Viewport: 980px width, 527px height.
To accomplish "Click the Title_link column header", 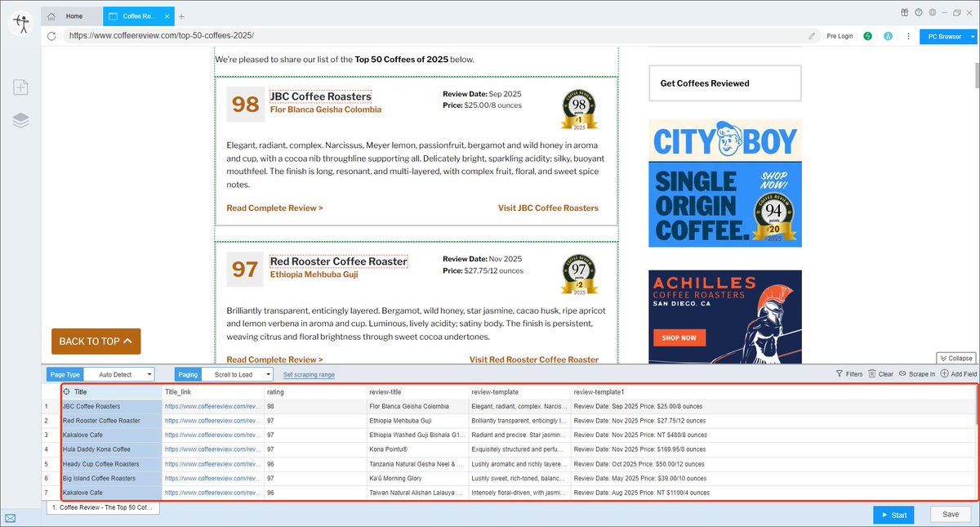I will tap(213, 392).
